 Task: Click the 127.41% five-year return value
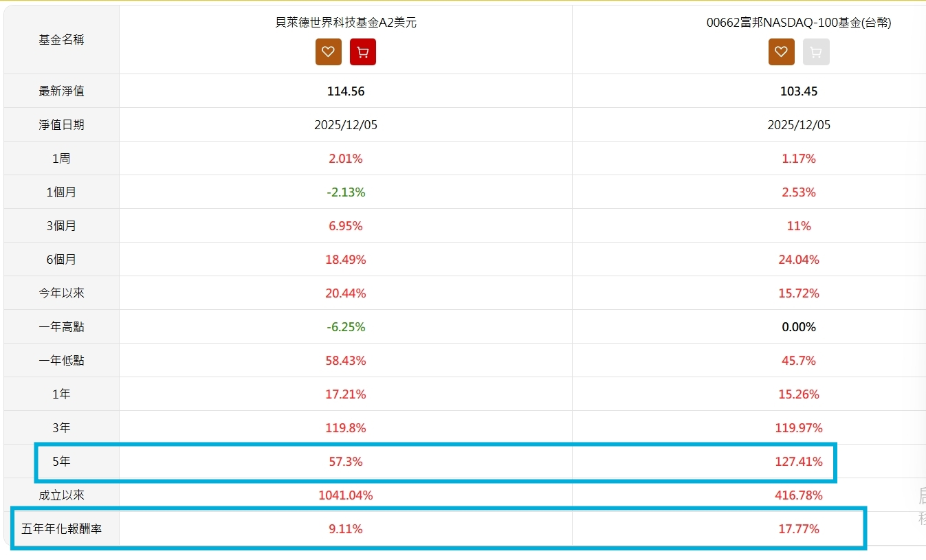(x=799, y=462)
